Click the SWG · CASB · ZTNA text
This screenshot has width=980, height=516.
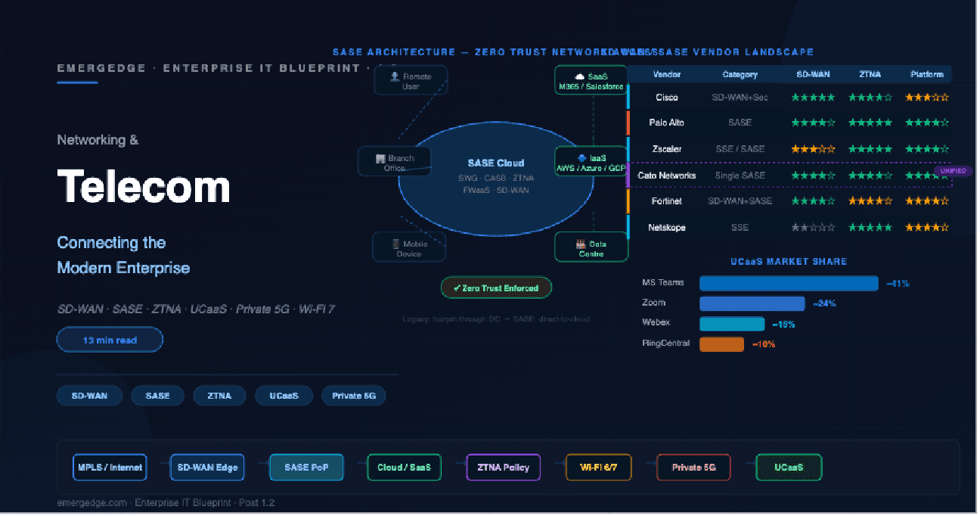tap(496, 179)
